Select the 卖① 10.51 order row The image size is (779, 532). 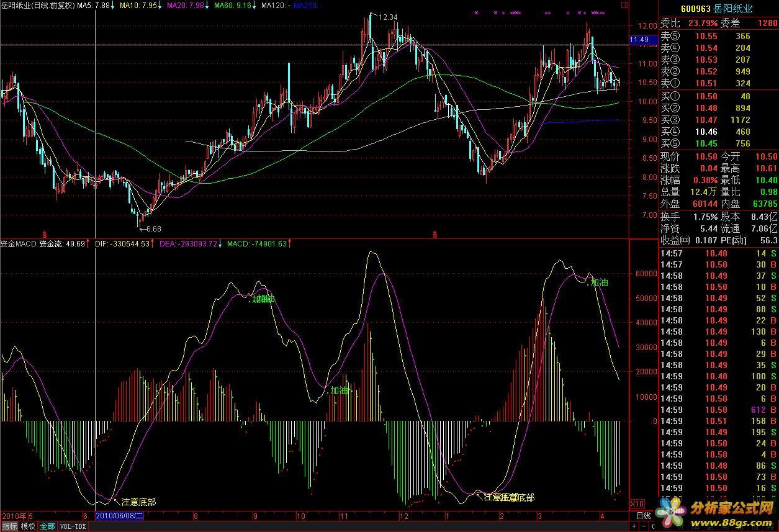pos(718,83)
